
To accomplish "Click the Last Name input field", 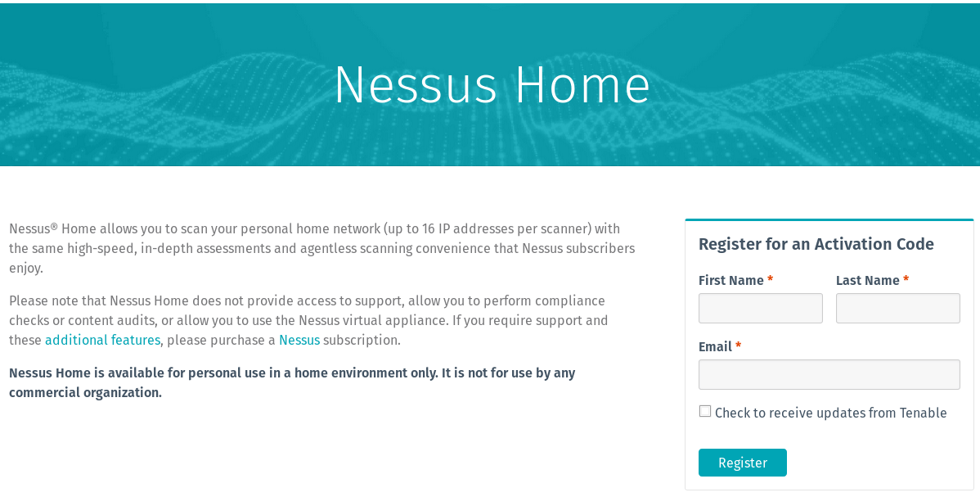I will tap(897, 308).
